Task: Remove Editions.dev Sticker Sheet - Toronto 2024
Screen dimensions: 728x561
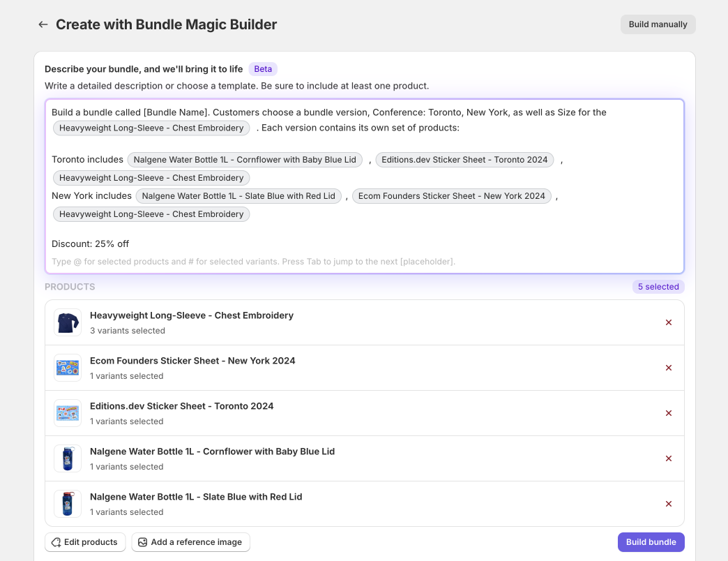Action: [x=669, y=413]
